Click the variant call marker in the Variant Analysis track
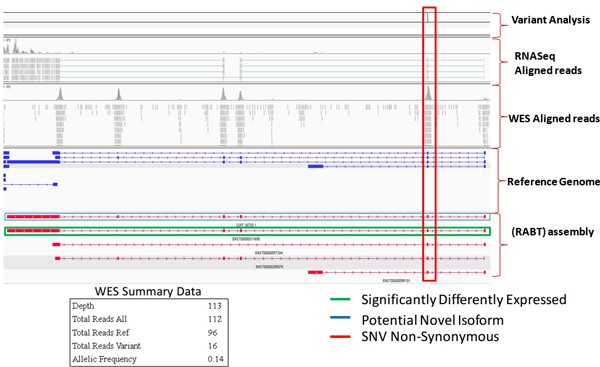 click(428, 18)
